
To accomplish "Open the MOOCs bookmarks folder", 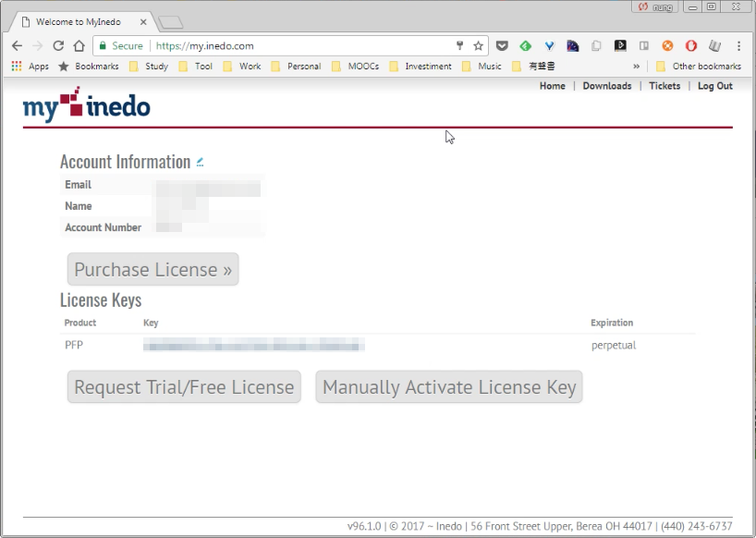I will [x=355, y=66].
